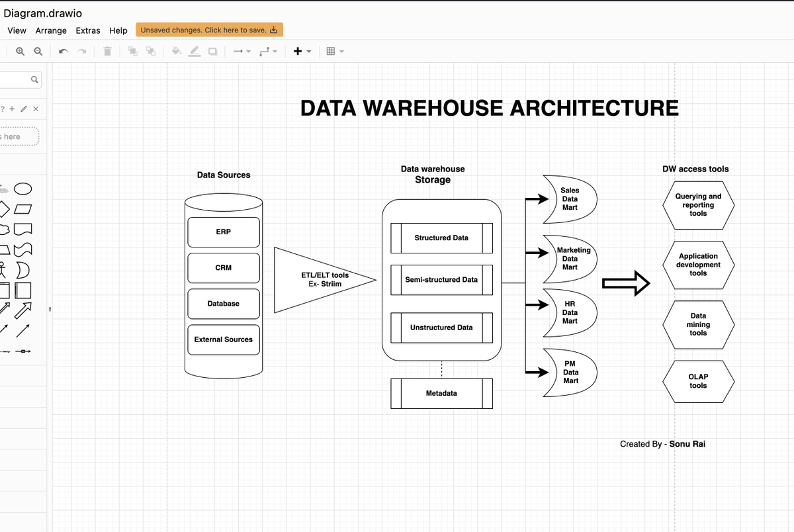The height and width of the screenshot is (532, 794).
Task: Click the shape search magnifier icon
Action: click(34, 80)
